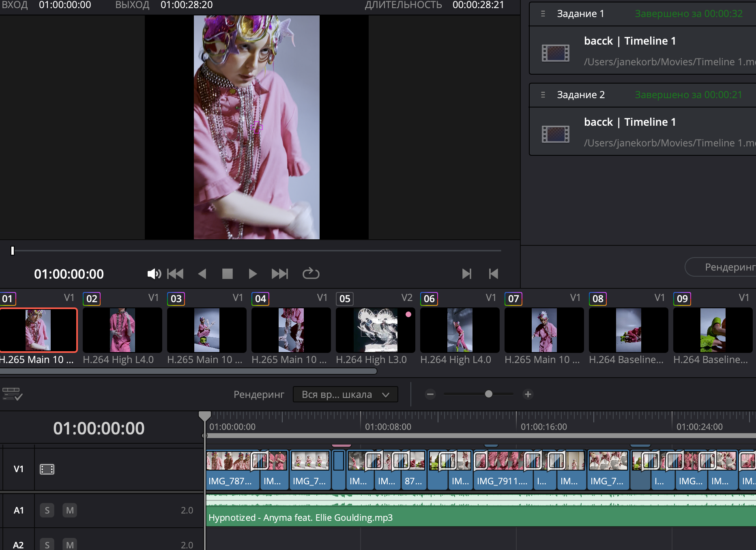Select clip 01 thumbnail
756x550 pixels.
38,330
